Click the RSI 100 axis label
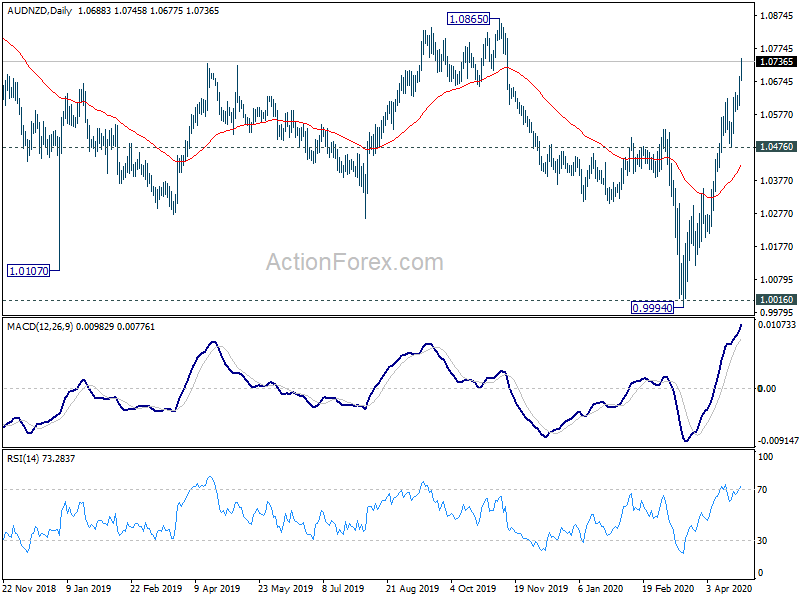The height and width of the screenshot is (600, 800). coord(765,457)
